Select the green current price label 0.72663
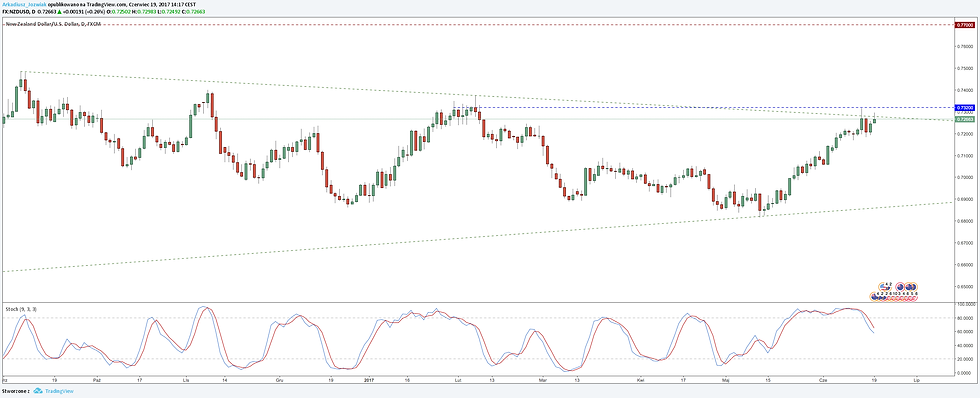The image size is (980, 398). (x=964, y=119)
